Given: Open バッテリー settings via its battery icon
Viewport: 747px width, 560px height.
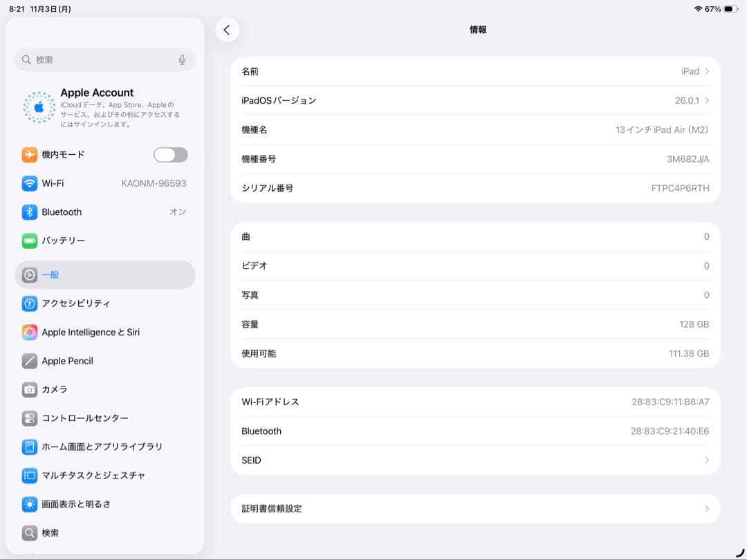Looking at the screenshot, I should point(28,241).
